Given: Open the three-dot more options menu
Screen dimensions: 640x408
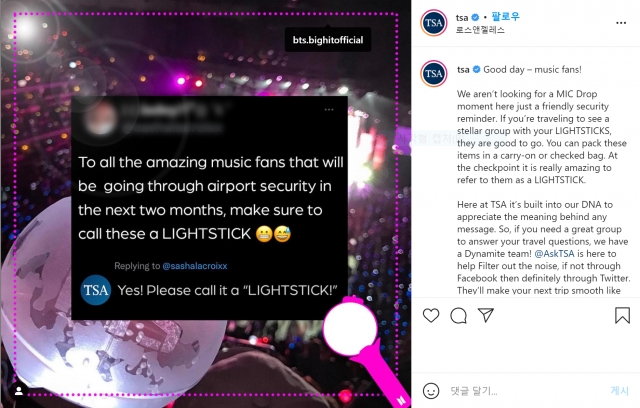Looking at the screenshot, I should click(x=621, y=23).
